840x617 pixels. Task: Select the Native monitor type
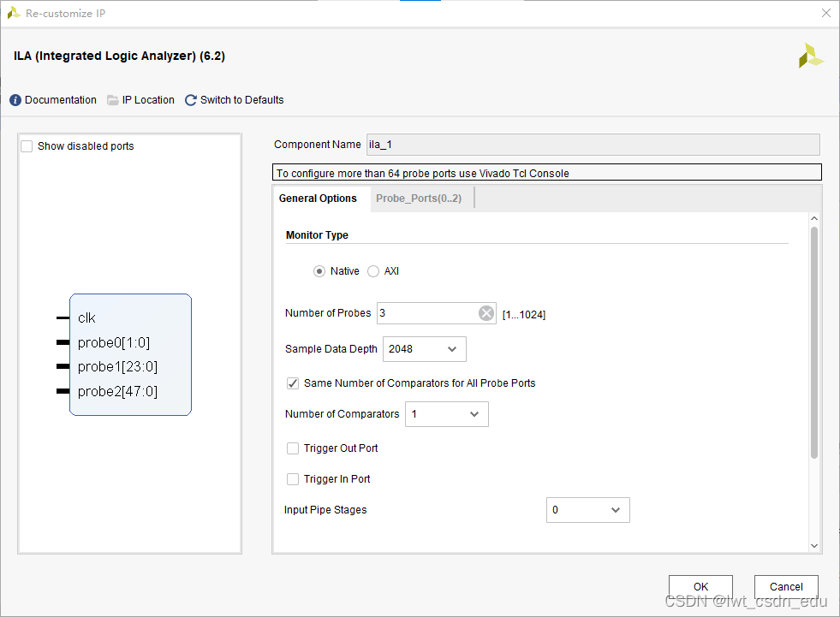coord(319,271)
